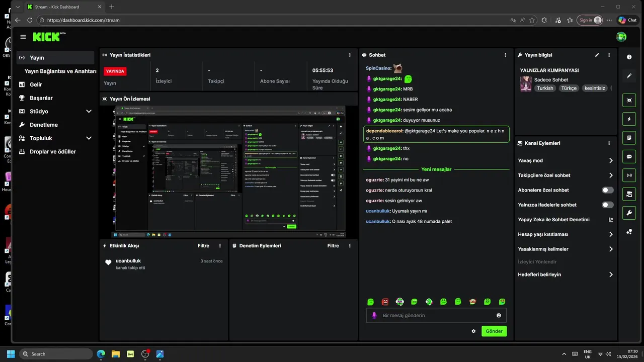The width and height of the screenshot is (644, 362).
Task: Toggle broadcast signal widget icon in toolbar
Action: (x=629, y=175)
